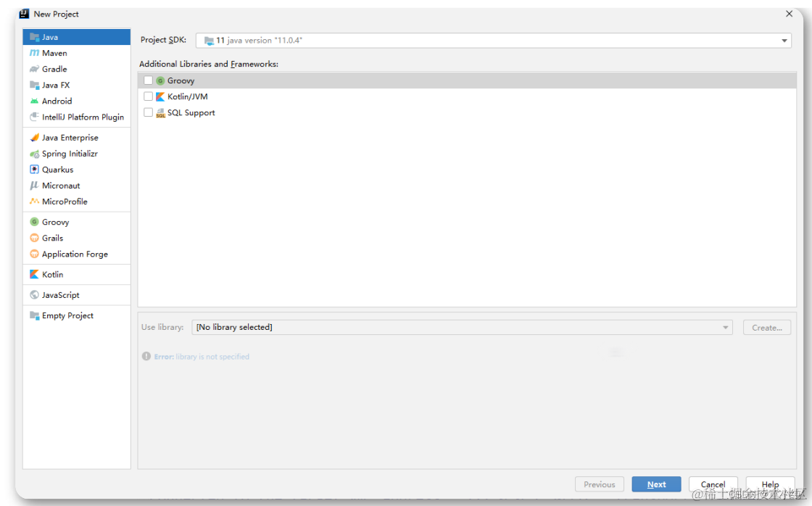Screen dimensions: 812x506
Task: Click 'Error: library is not specified' text
Action: (x=202, y=357)
